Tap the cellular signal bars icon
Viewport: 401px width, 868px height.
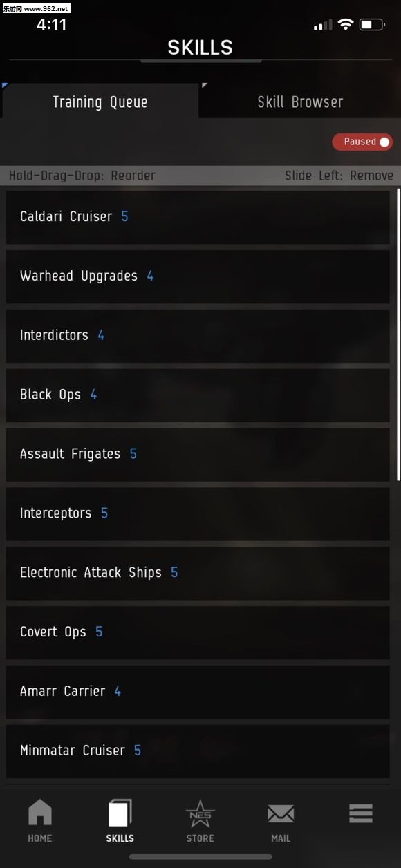(323, 26)
